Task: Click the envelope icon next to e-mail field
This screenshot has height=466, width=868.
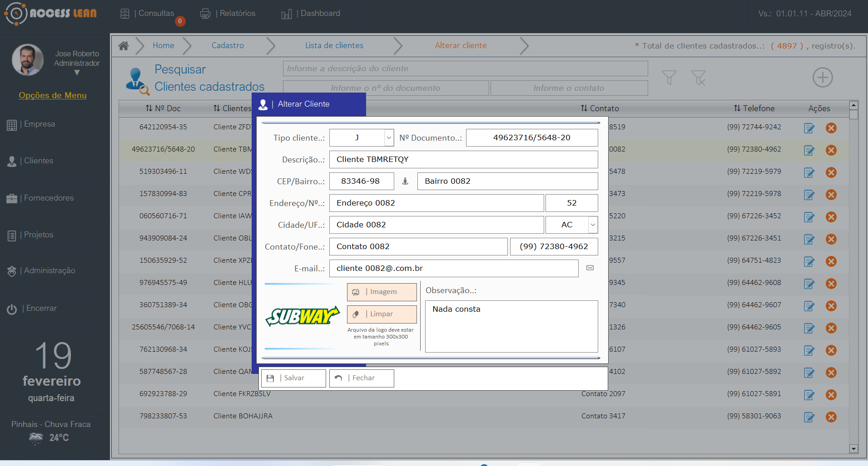Action: (590, 268)
